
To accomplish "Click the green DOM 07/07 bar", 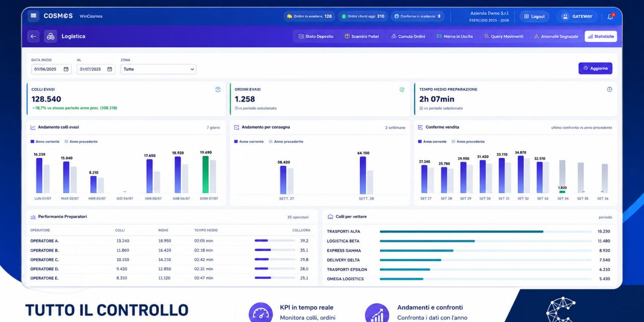I will pyautogui.click(x=205, y=175).
